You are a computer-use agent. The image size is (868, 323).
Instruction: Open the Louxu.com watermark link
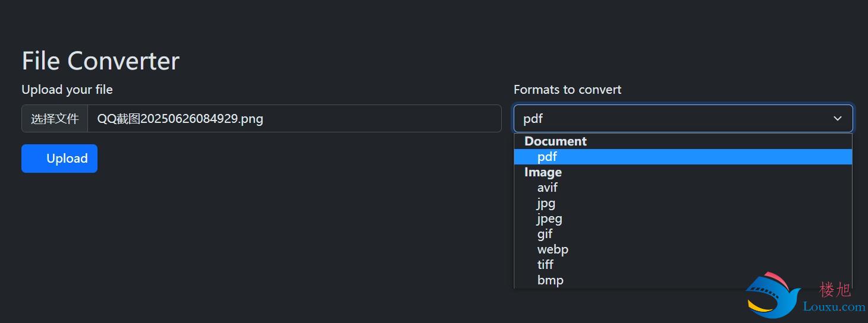(x=834, y=307)
